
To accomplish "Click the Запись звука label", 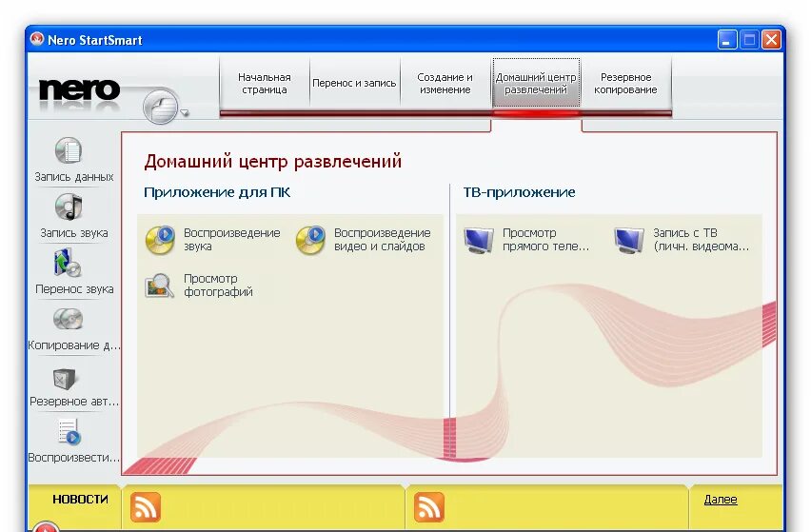I will pyautogui.click(x=74, y=233).
